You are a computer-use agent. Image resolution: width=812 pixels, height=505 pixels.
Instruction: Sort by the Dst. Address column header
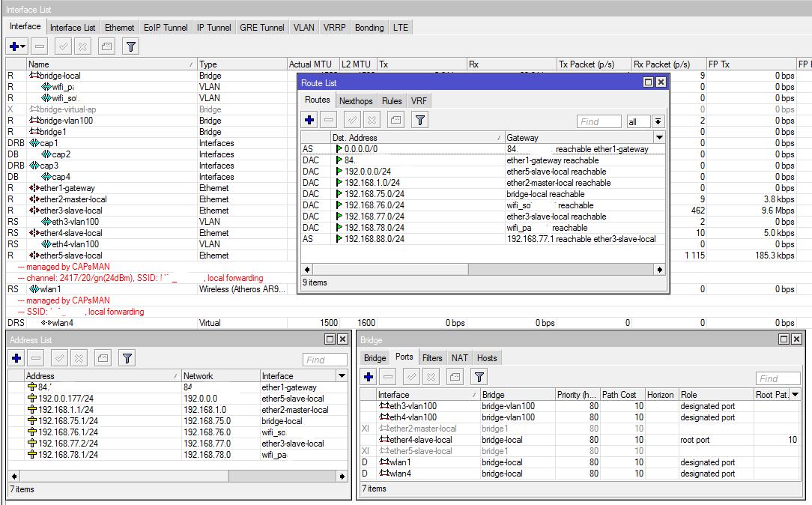(x=417, y=138)
